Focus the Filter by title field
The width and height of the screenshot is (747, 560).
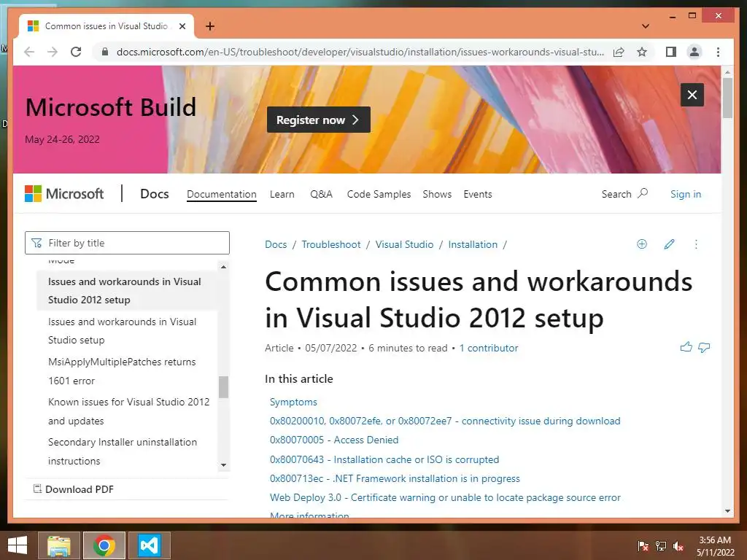pos(127,243)
